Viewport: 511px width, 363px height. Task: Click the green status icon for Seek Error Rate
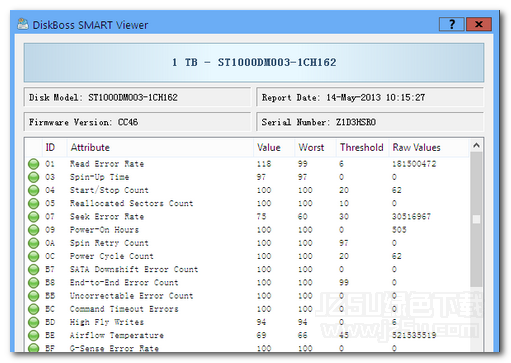pos(33,217)
